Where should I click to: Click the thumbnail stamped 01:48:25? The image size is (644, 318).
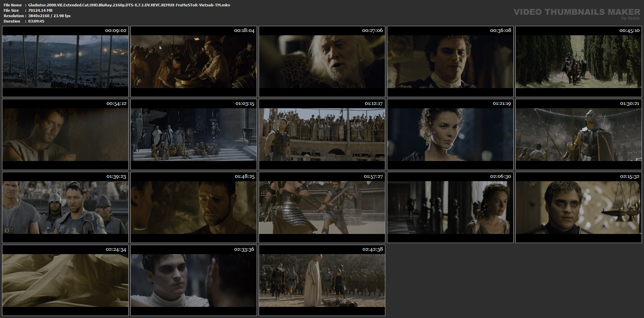pos(194,207)
